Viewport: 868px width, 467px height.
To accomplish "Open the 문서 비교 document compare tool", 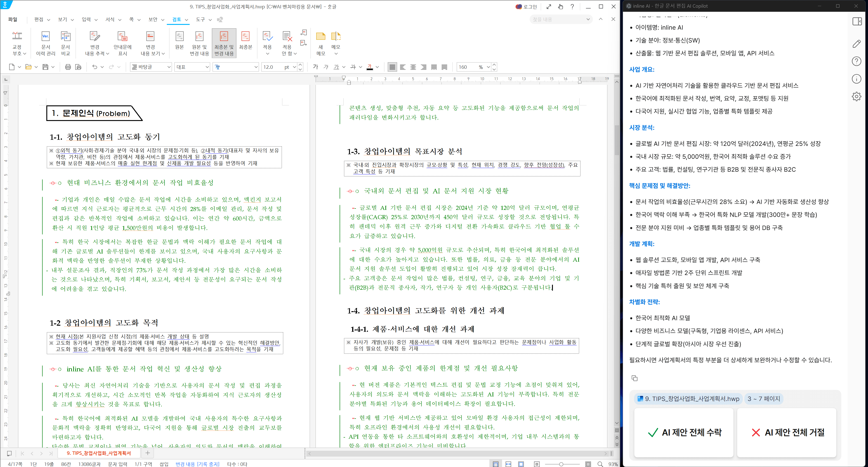I will pos(66,42).
